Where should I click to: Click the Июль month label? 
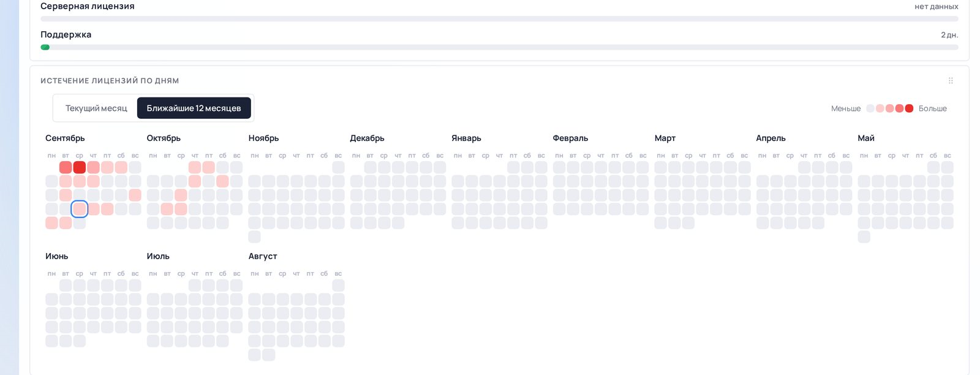point(158,257)
